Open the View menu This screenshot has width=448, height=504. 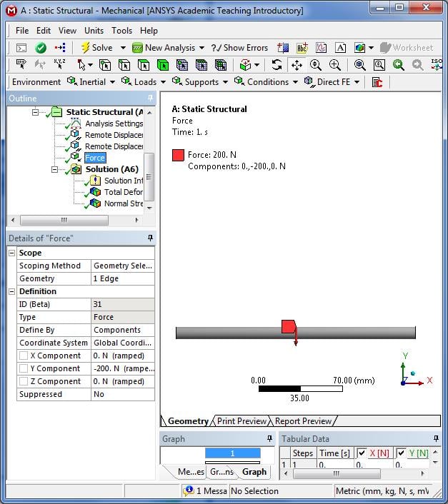tap(68, 31)
